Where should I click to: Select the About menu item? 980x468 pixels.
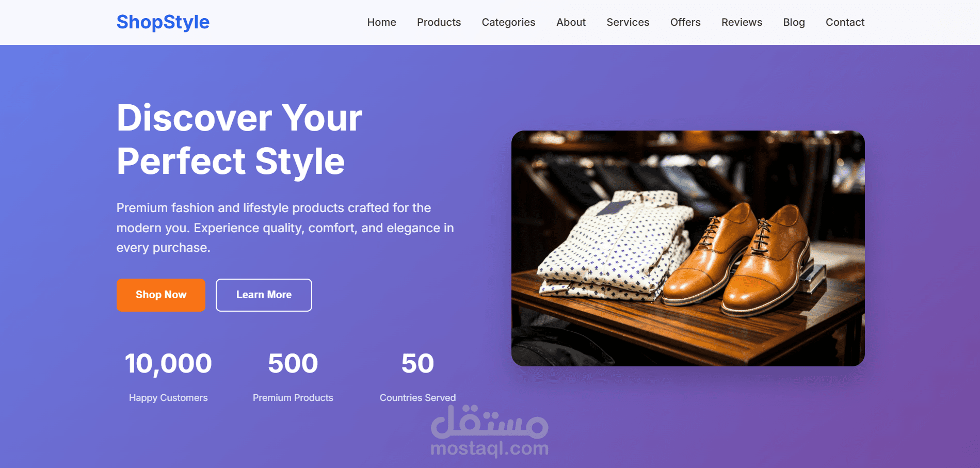click(571, 22)
